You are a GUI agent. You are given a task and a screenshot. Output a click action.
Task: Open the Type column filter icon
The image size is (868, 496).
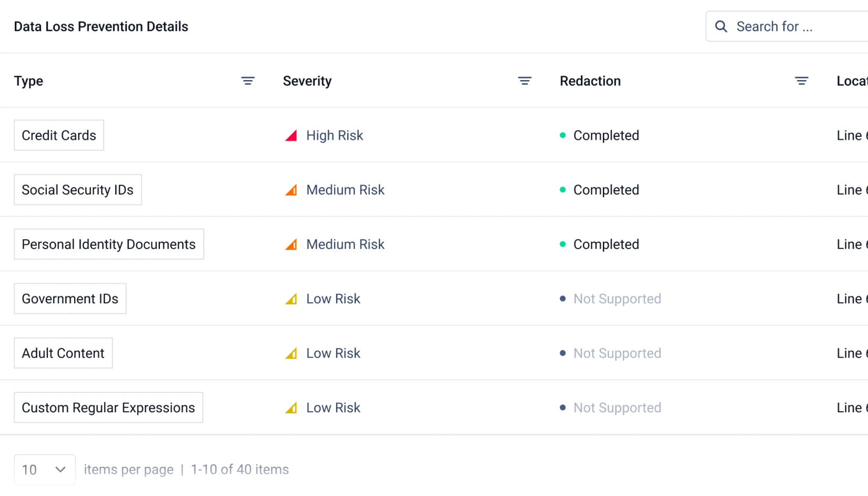pos(248,81)
